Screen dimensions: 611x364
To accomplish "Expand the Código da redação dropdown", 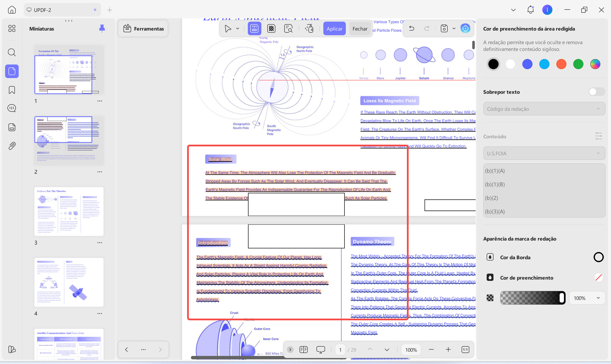I will point(544,109).
